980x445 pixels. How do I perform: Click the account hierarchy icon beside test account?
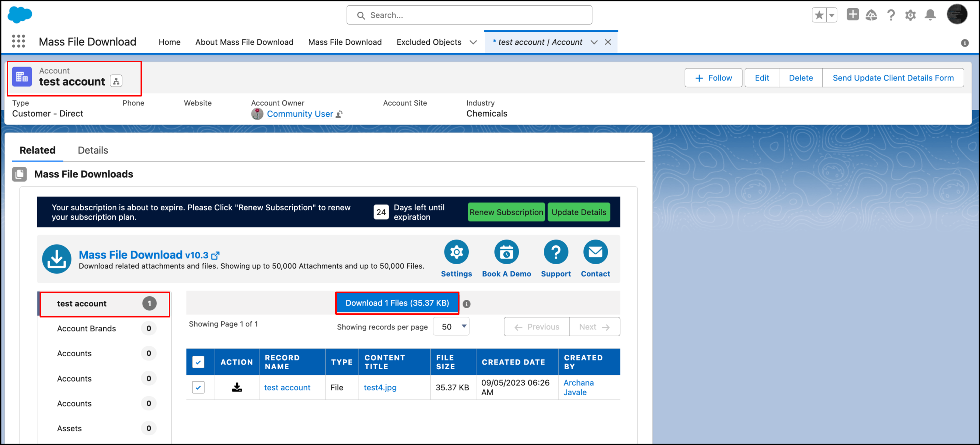click(x=116, y=81)
